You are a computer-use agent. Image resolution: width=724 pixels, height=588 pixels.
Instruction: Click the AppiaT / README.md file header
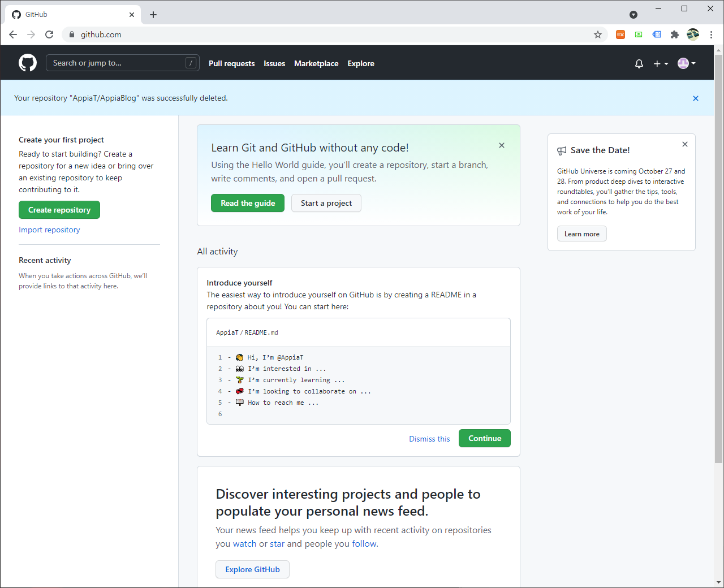point(359,332)
